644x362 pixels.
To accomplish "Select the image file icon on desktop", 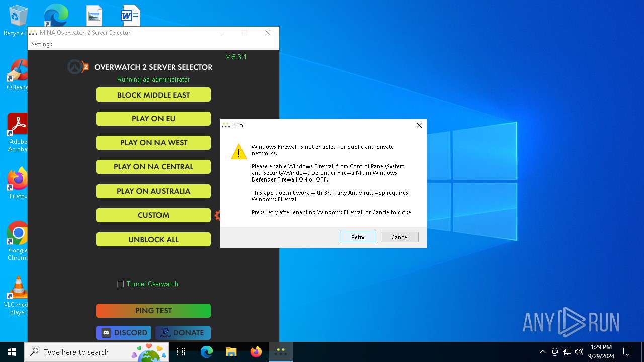I will pyautogui.click(x=94, y=16).
